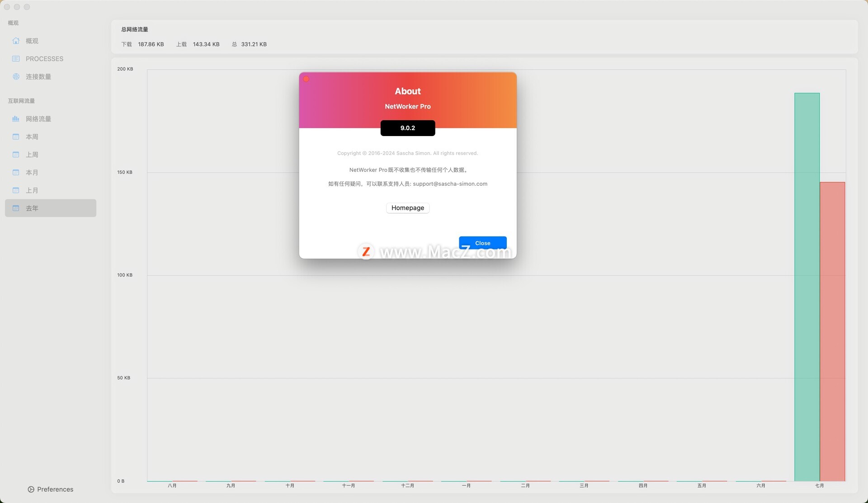
Task: Show 本月 traffic statistics
Action: [50, 172]
